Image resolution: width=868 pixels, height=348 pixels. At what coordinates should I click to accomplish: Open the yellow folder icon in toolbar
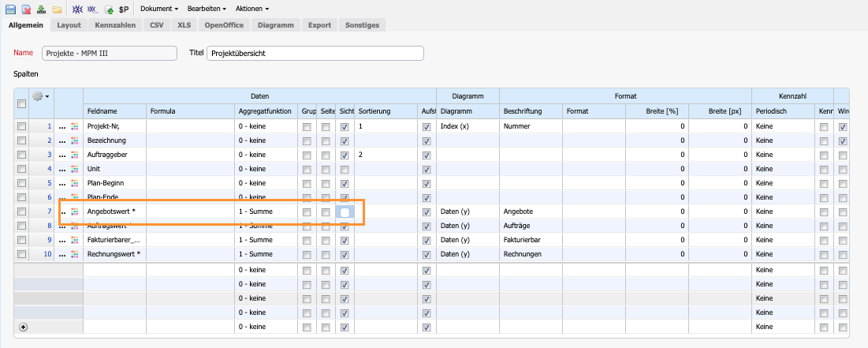point(57,9)
